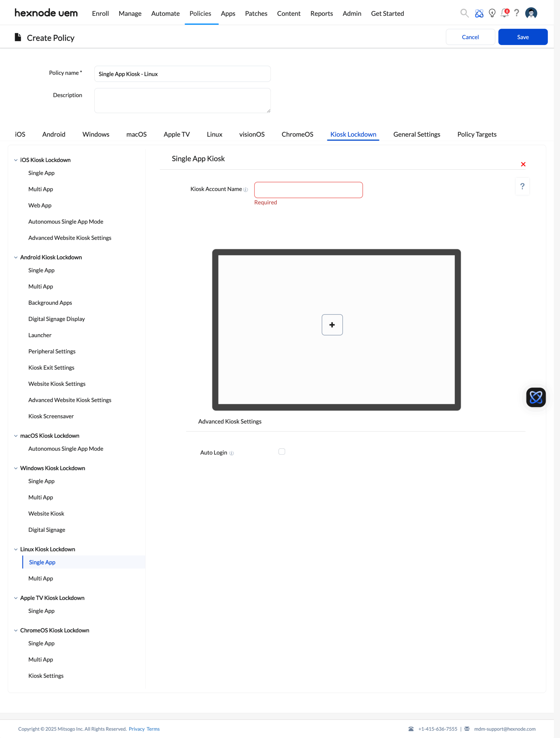Collapse Android Kiosk Lockdown section
Screen dimensions: 560x738
click(x=16, y=257)
